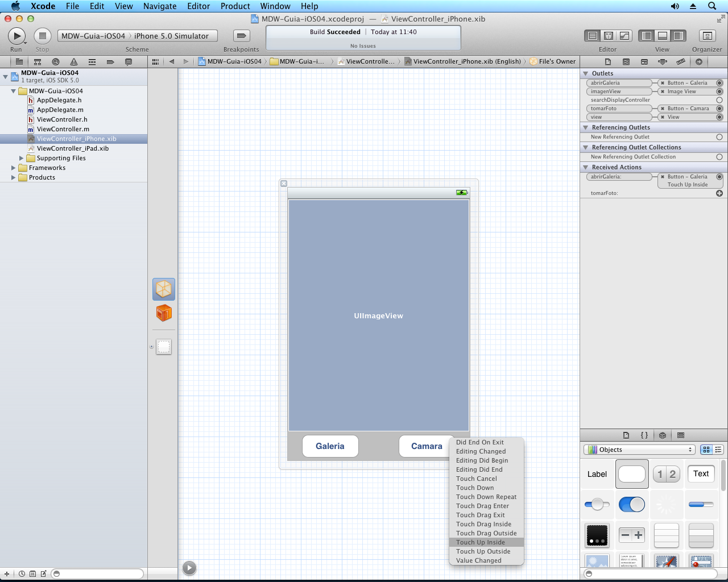Image resolution: width=728 pixels, height=582 pixels.
Task: Expand the Products group
Action: click(13, 177)
